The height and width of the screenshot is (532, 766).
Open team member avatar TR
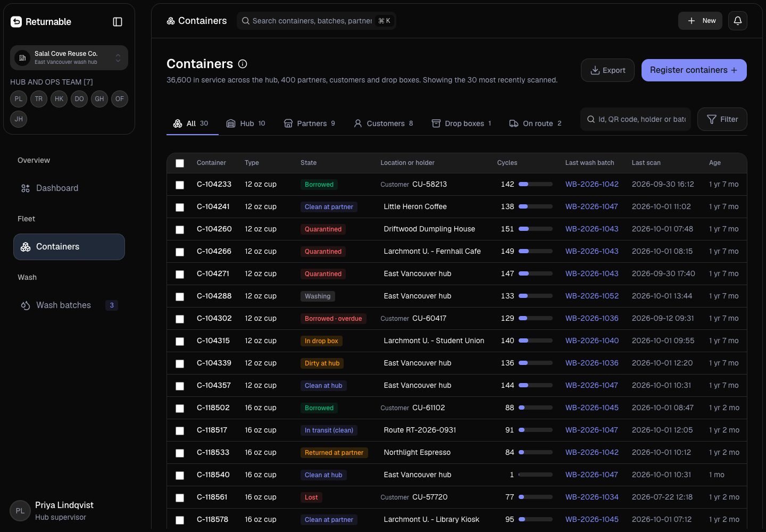click(39, 99)
